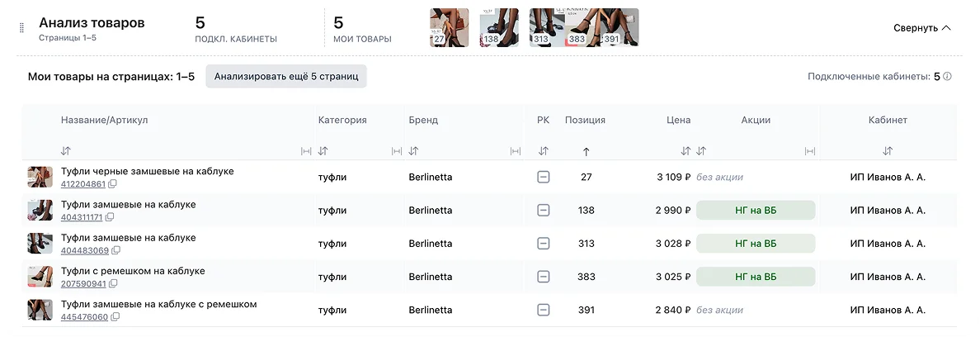Open article link 445476060
The width and height of the screenshot is (980, 337).
[x=84, y=317]
